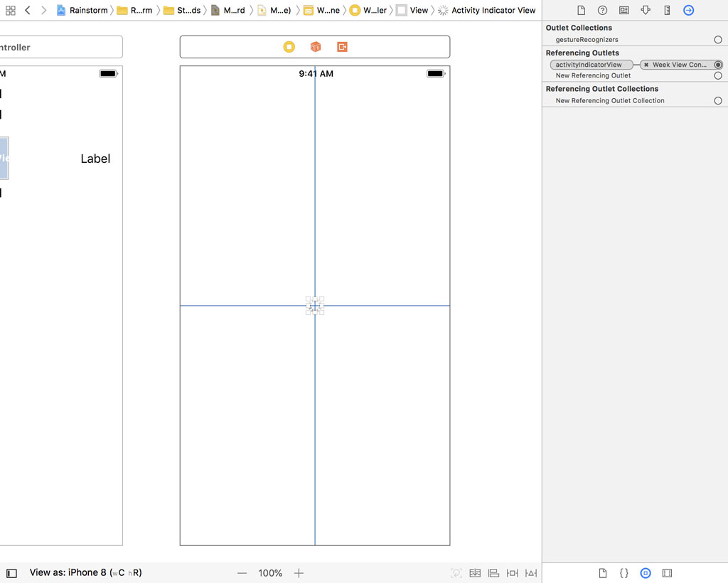Select the Label in the storyboard
728x583 pixels.
(x=95, y=159)
